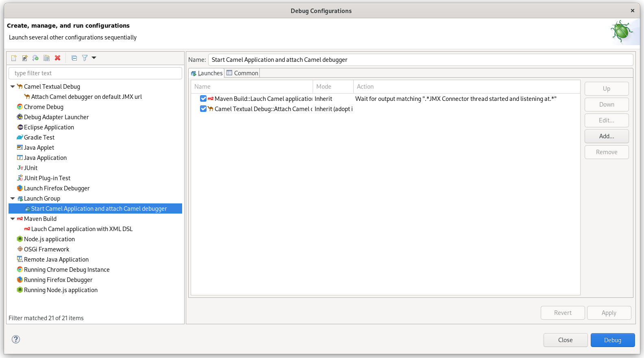Click the Add... button
Screen dimensions: 644x358
(606, 136)
